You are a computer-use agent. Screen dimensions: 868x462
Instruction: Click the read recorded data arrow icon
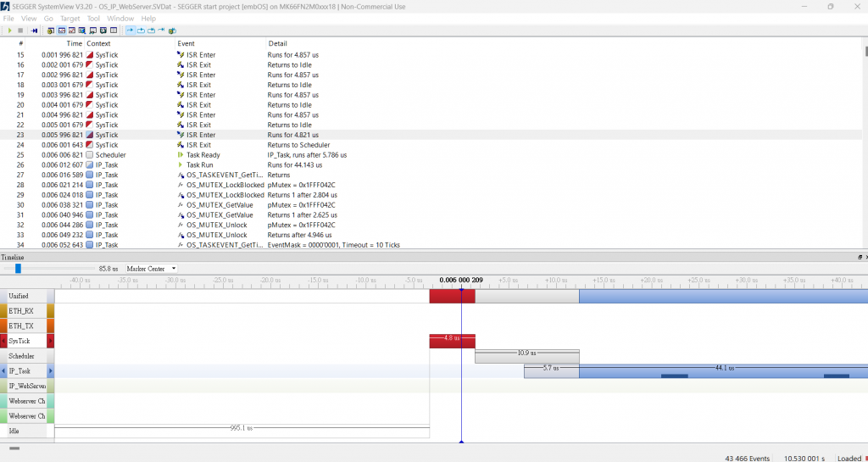tap(34, 31)
